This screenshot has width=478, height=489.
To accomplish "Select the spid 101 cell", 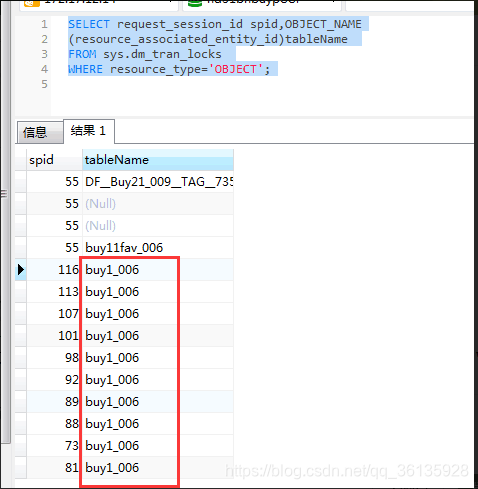I will point(54,336).
